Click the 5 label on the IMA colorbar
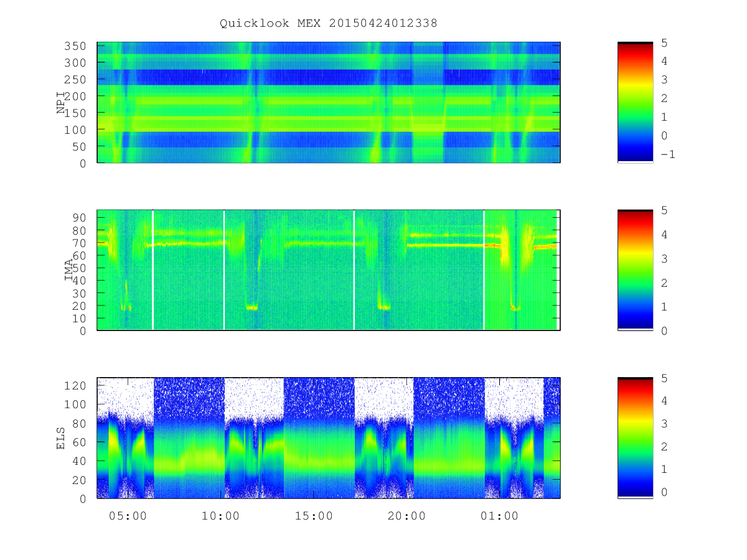 664,210
